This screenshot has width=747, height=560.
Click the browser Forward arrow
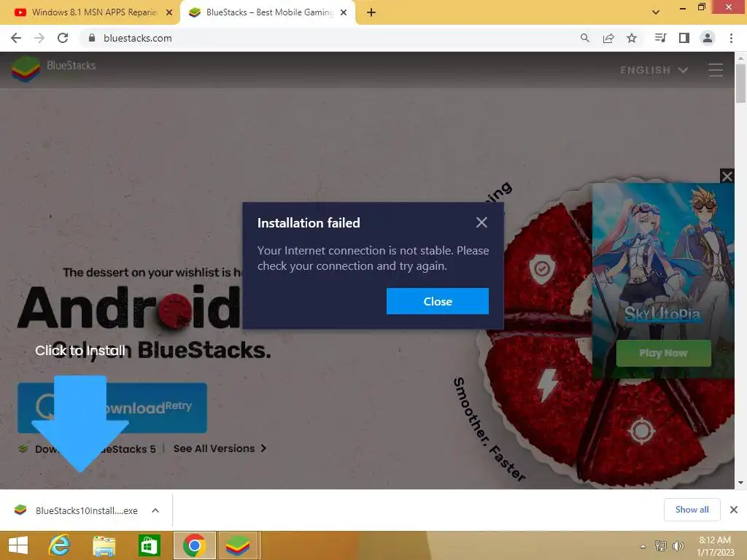point(39,38)
